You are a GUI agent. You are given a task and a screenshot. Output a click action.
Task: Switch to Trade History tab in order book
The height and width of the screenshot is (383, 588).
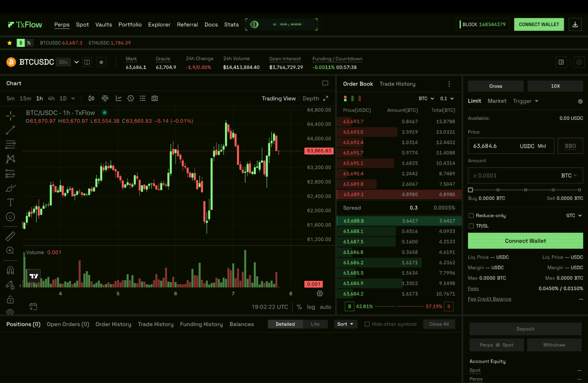tap(397, 84)
